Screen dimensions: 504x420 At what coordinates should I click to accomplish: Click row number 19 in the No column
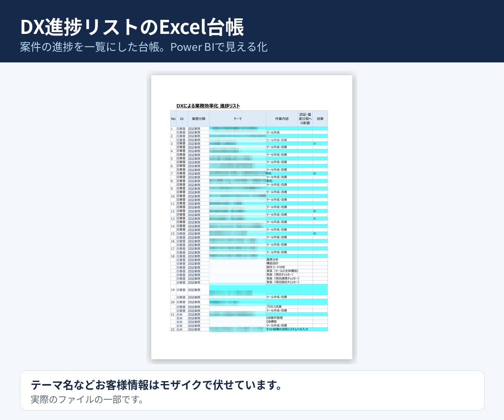[x=173, y=290]
